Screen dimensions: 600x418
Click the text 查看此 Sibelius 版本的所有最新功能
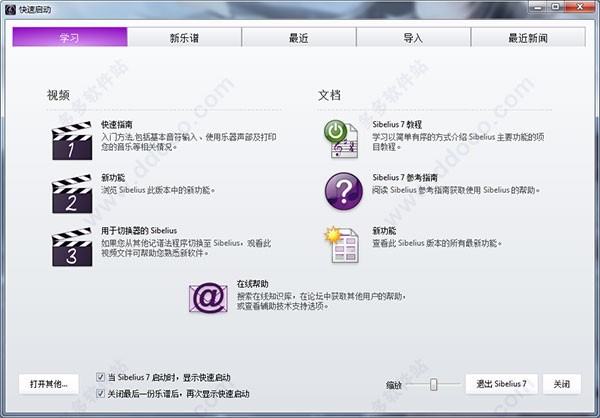[437, 243]
